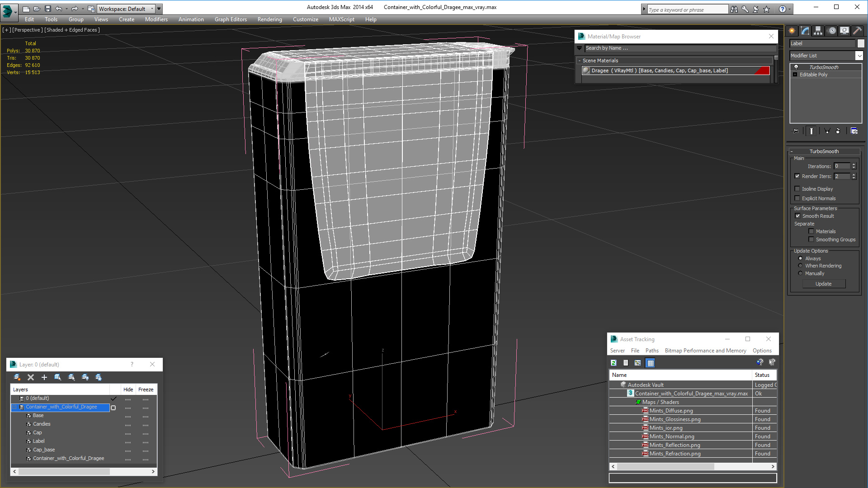Collapse Scene Materials group
The height and width of the screenshot is (488, 868).
coord(580,61)
